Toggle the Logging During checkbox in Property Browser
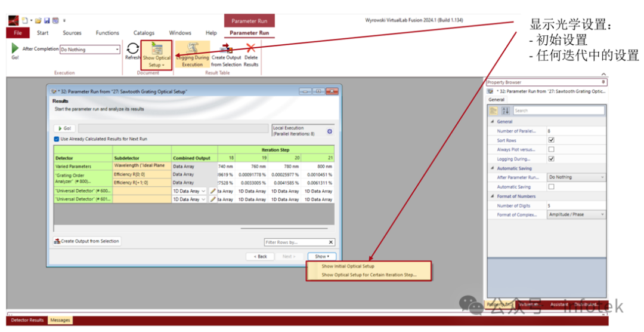 click(x=551, y=159)
